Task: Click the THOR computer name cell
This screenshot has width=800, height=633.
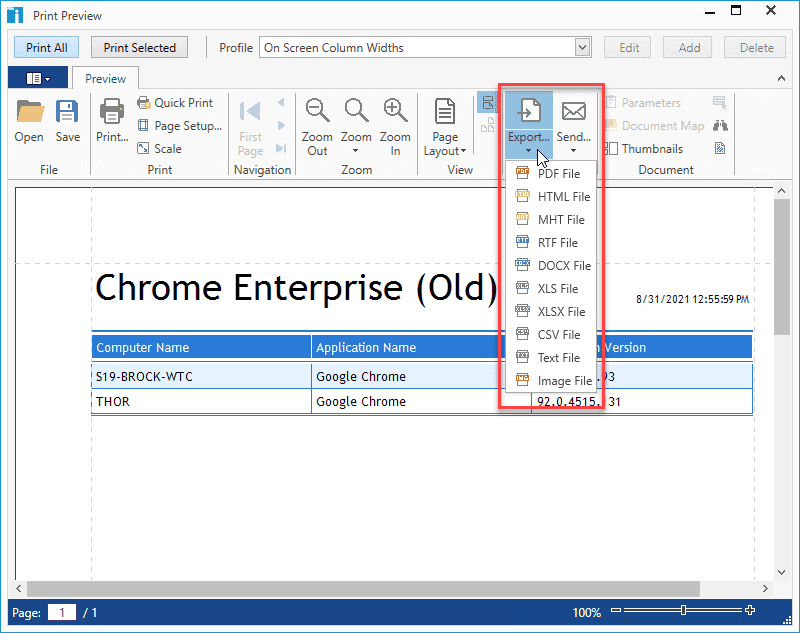Action: [201, 401]
